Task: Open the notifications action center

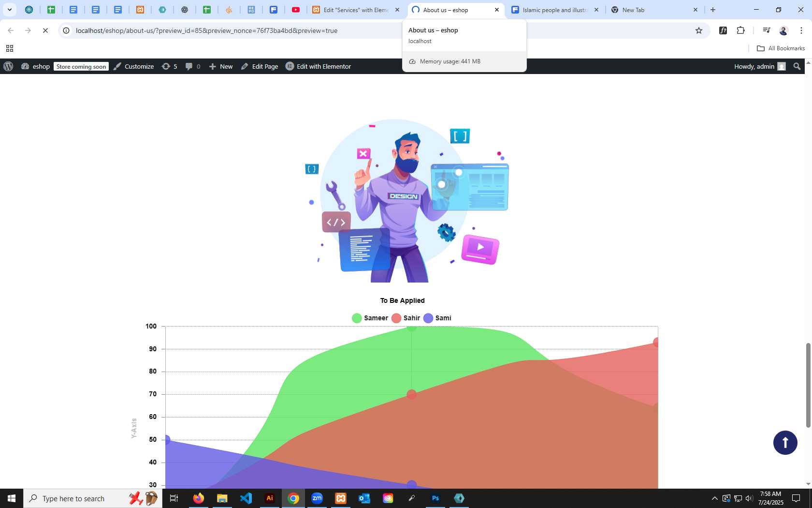Action: pyautogui.click(x=796, y=498)
